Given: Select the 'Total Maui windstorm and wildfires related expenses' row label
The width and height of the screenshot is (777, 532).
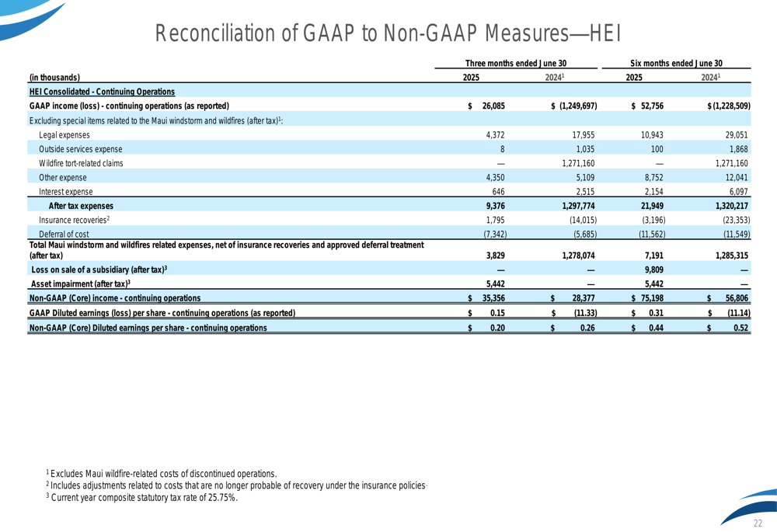Looking at the screenshot, I should pos(226,250).
